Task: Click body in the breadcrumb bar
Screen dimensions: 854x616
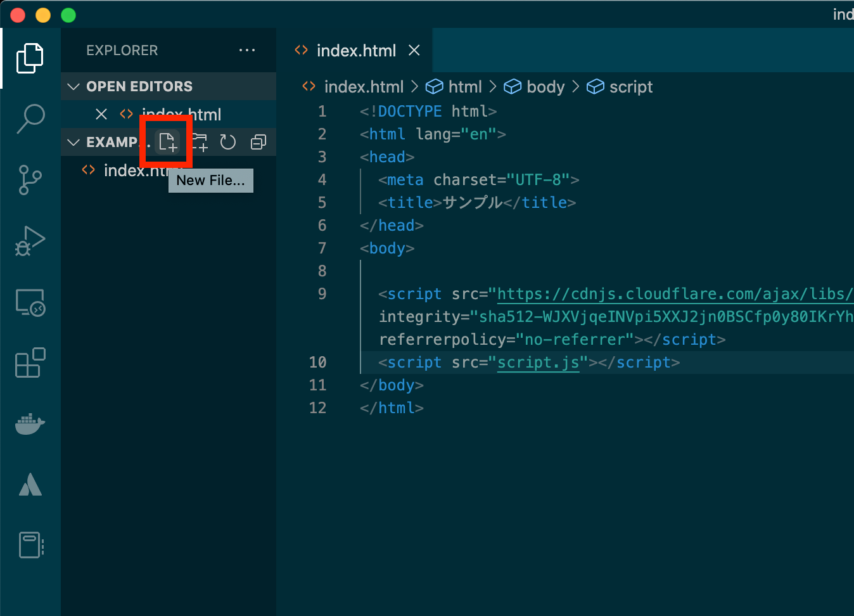Action: (546, 86)
